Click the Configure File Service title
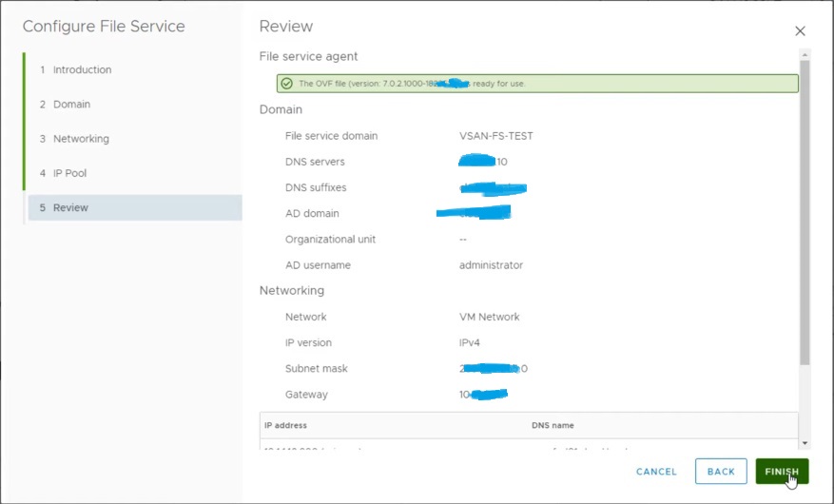This screenshot has height=504, width=834. pos(104,27)
